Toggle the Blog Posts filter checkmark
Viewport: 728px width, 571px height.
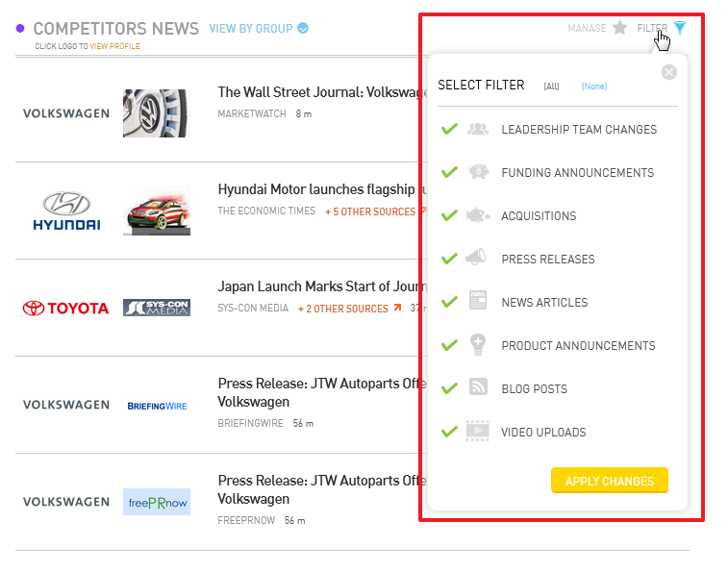[449, 388]
